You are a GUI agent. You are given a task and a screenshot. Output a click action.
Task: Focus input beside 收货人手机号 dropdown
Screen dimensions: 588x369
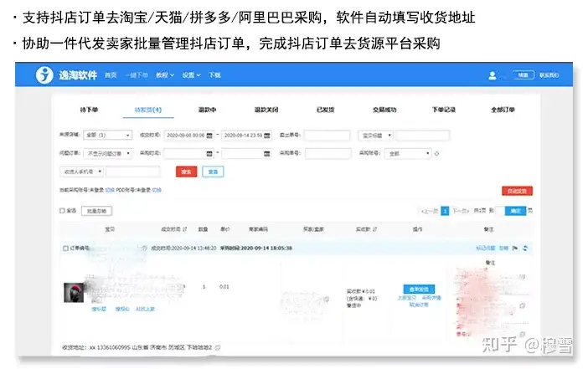(x=132, y=172)
